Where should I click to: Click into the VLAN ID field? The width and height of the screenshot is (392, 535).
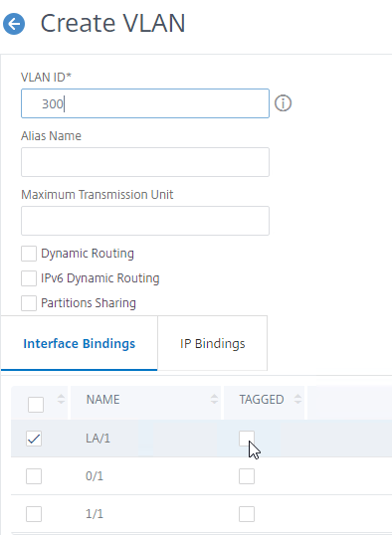point(145,103)
